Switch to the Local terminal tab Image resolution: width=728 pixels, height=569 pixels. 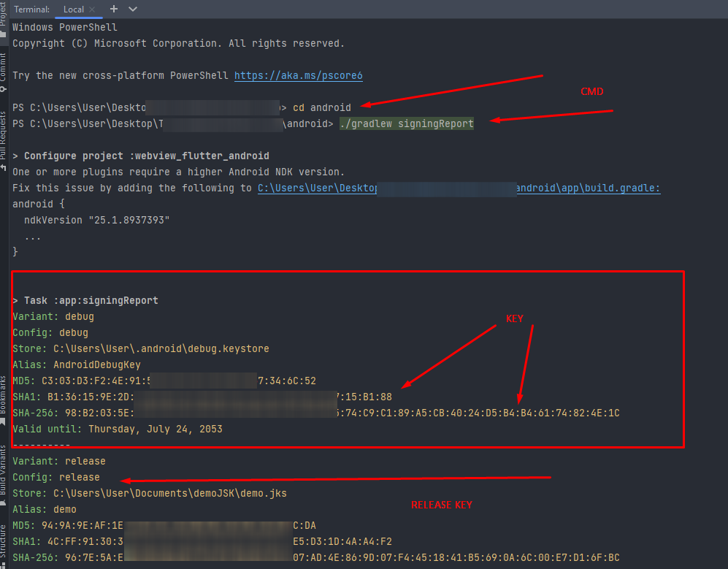74,9
